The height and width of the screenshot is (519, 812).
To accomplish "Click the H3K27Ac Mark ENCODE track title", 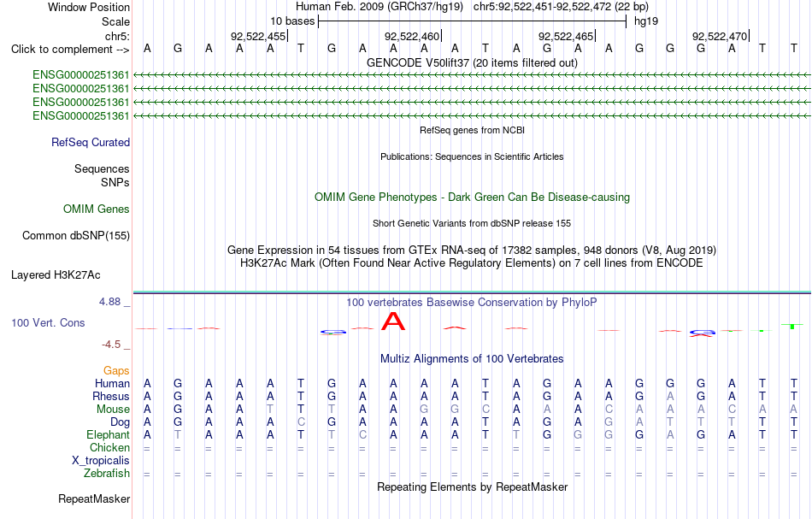I will tap(472, 263).
